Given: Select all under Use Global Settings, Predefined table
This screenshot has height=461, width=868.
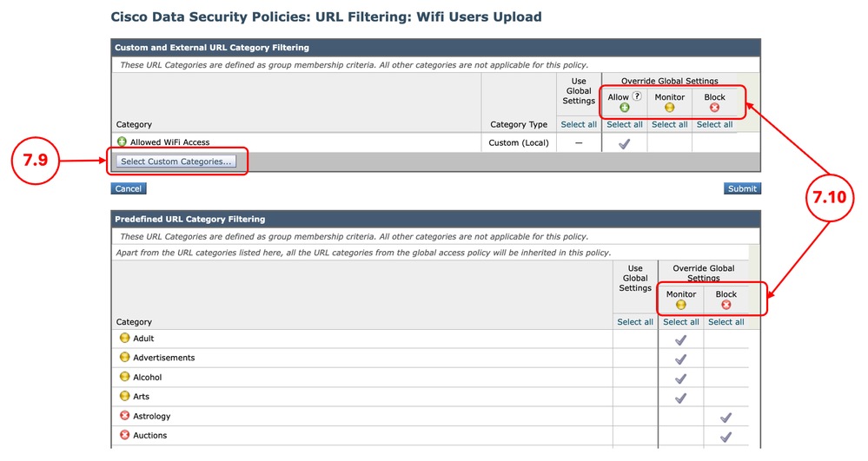Looking at the screenshot, I should [x=635, y=322].
